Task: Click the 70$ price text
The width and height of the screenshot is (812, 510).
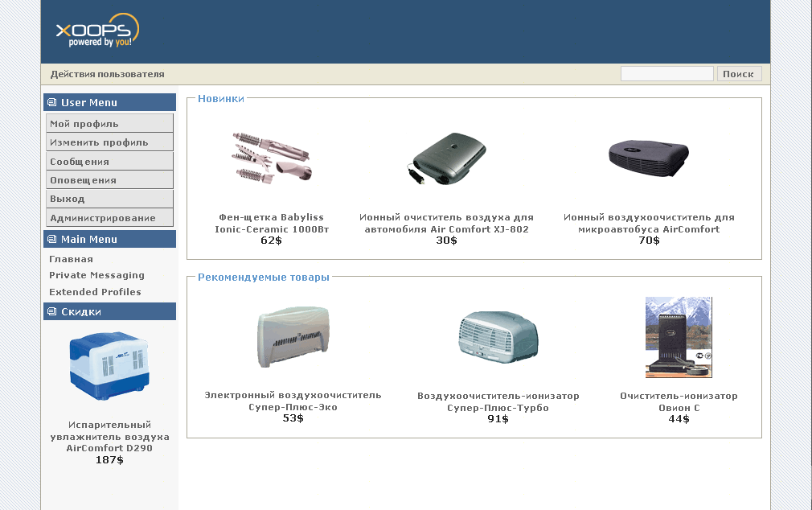Action: tap(649, 240)
